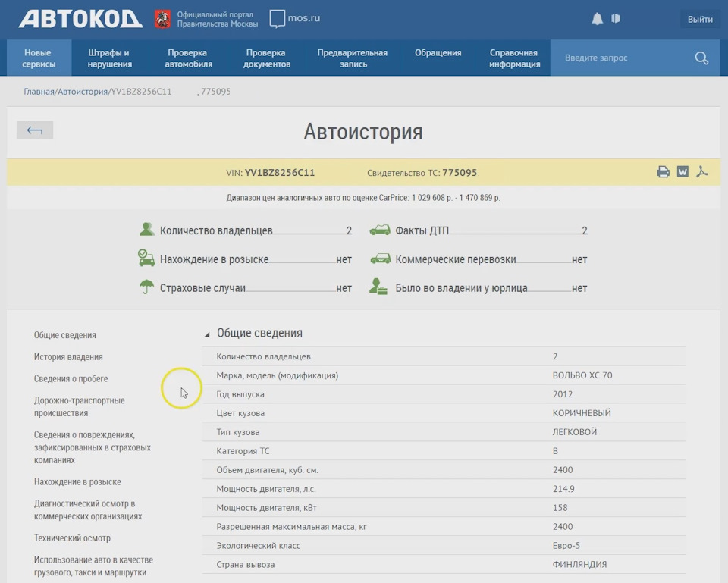The width and height of the screenshot is (728, 583).
Task: Click the icon next to the bell
Action: (616, 18)
